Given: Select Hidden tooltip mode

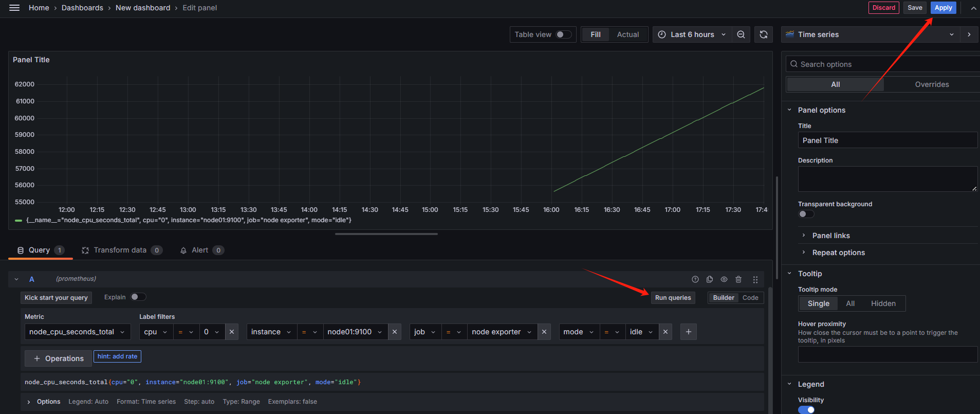Looking at the screenshot, I should (883, 303).
